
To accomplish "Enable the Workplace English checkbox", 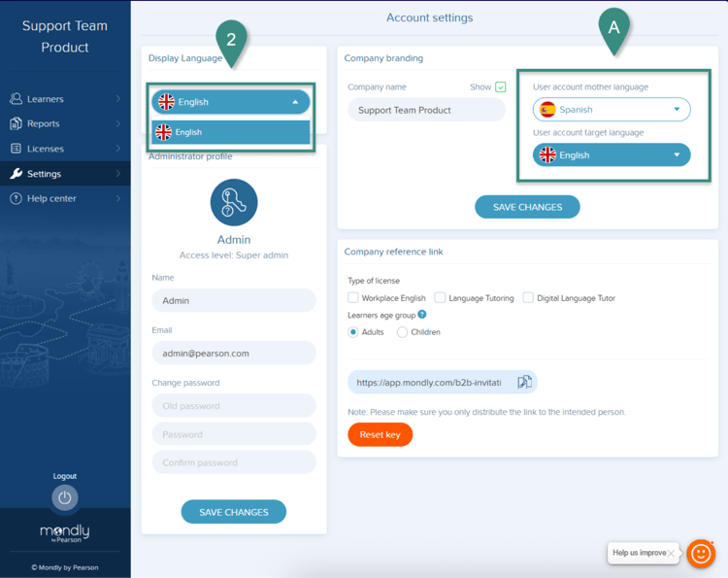I will [x=353, y=298].
